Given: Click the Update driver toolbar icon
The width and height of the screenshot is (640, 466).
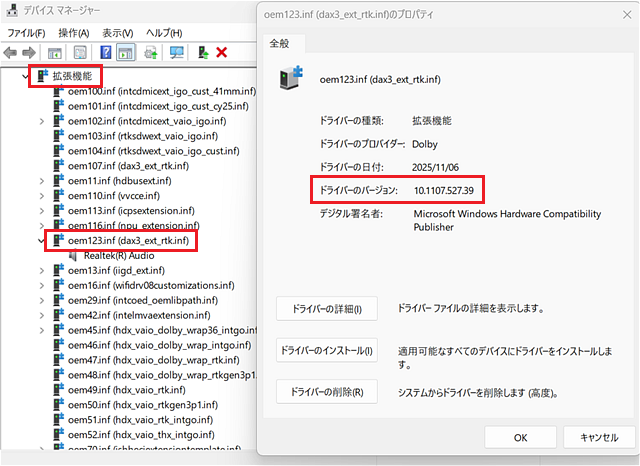Looking at the screenshot, I should 151,53.
